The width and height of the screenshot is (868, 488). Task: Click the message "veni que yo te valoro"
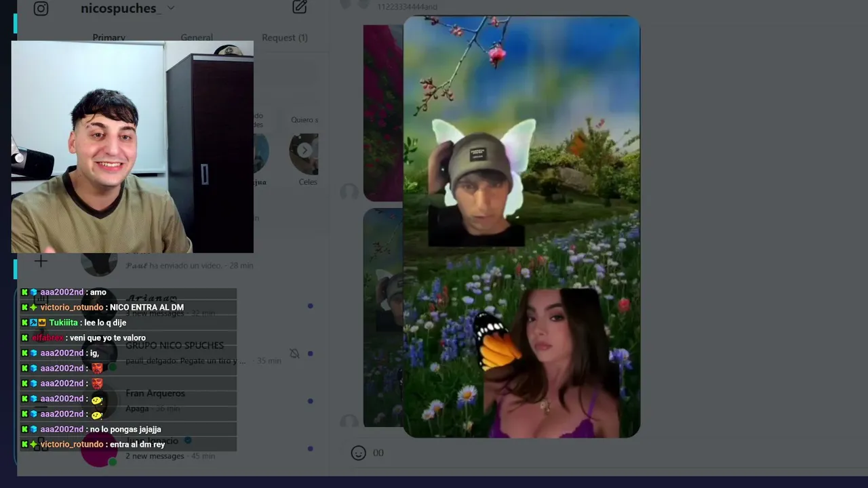tap(108, 338)
